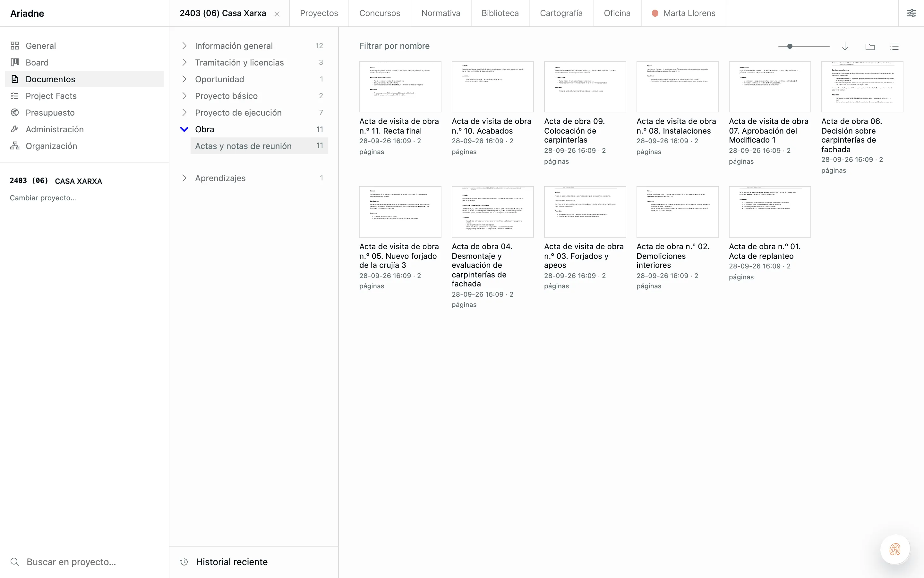
Task: Switch to Proyectos tab
Action: tap(319, 13)
